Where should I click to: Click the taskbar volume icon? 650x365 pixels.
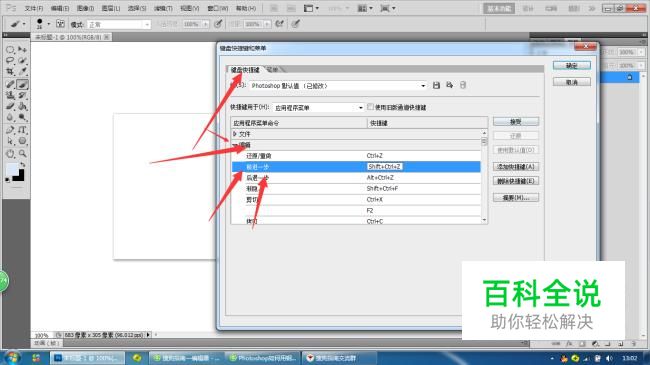coord(609,358)
